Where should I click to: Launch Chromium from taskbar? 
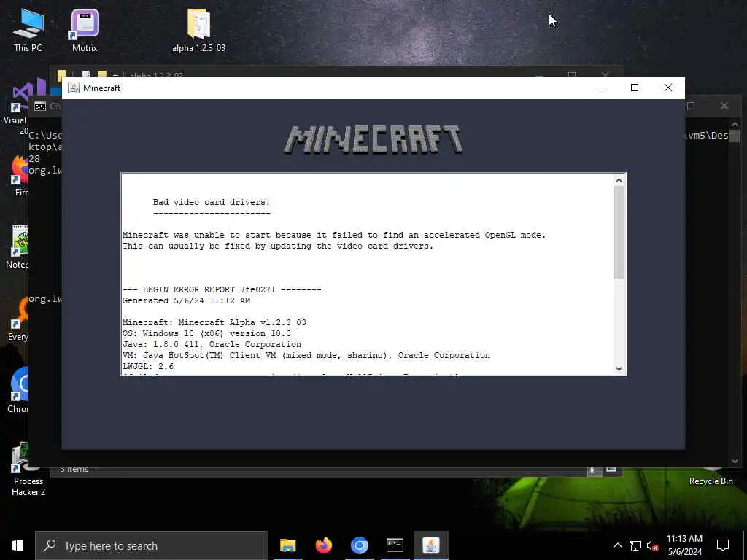pos(359,545)
